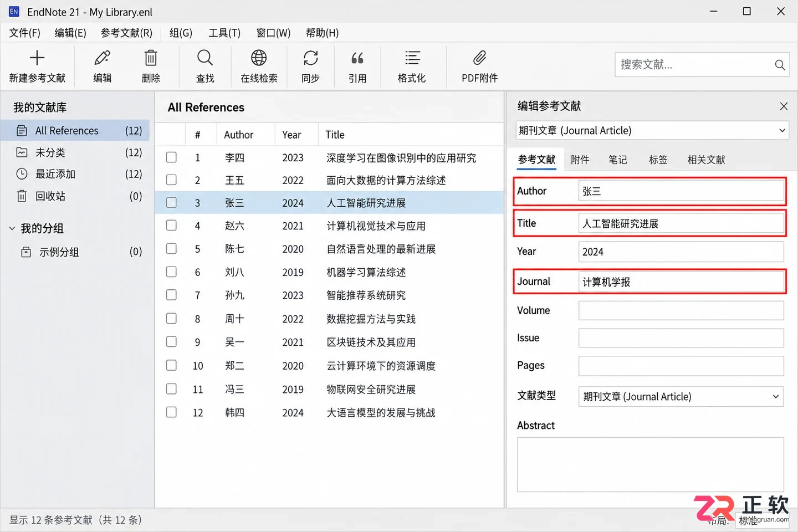Open 在线检索 globe tool
The image size is (798, 532).
259,58
